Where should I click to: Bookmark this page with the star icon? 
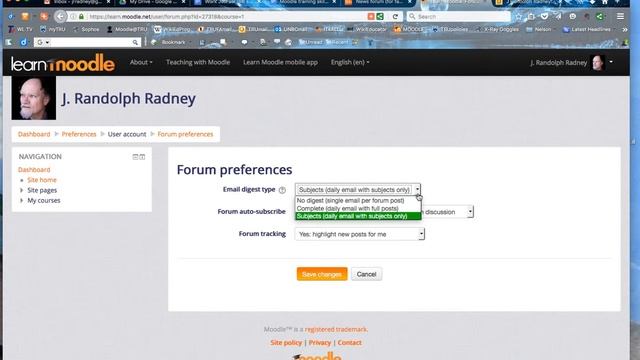click(x=518, y=17)
